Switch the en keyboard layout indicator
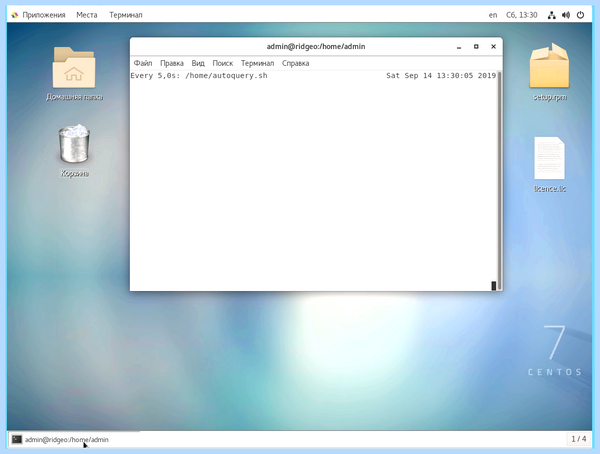This screenshot has width=600, height=454. [493, 15]
